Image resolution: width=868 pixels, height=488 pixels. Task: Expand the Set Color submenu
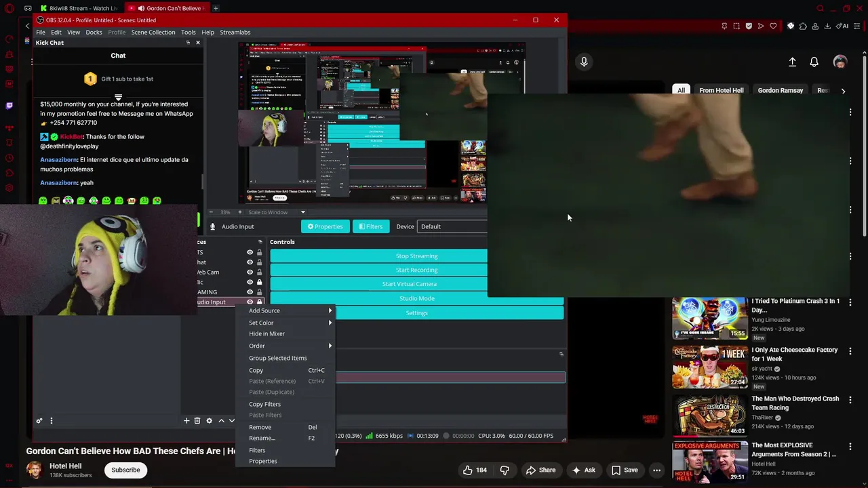click(x=285, y=323)
